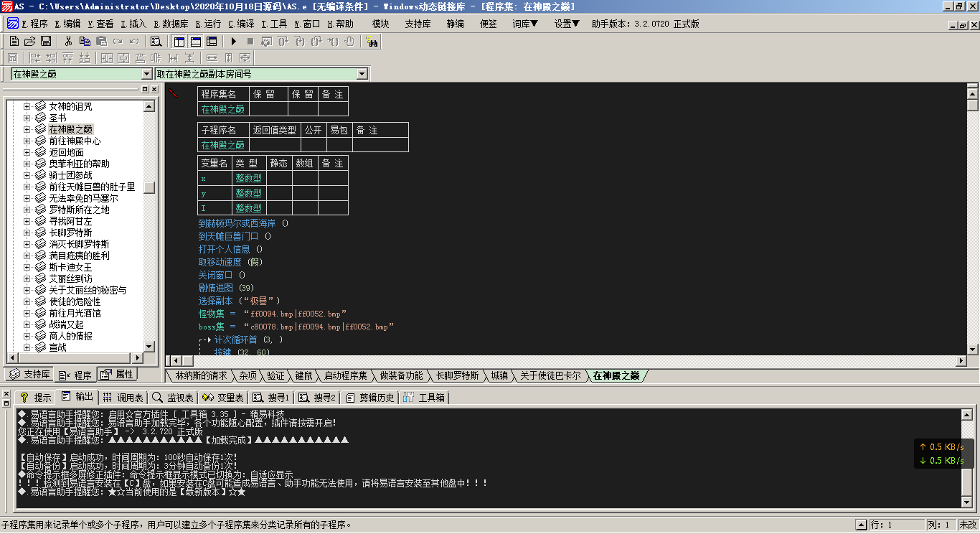
Task: Open the 工具 menu
Action: [x=274, y=24]
